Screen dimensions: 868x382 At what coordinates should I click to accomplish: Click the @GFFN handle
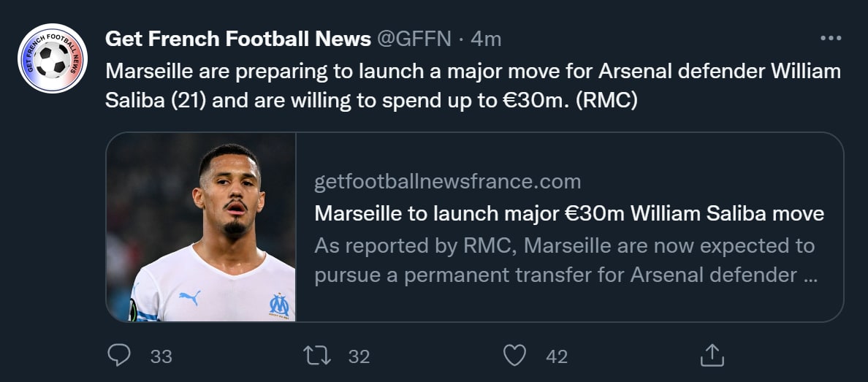click(414, 39)
